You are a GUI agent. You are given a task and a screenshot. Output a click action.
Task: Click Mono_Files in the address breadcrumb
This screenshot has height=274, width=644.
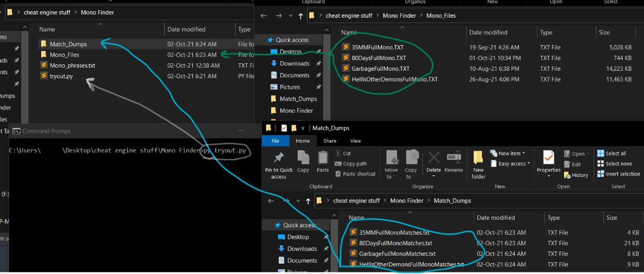coord(441,16)
